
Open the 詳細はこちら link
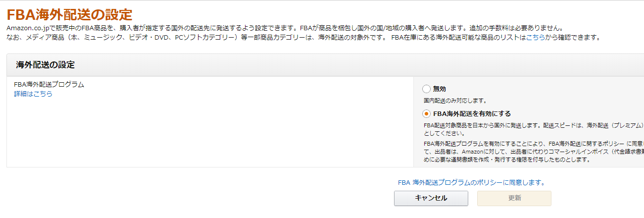tap(33, 94)
